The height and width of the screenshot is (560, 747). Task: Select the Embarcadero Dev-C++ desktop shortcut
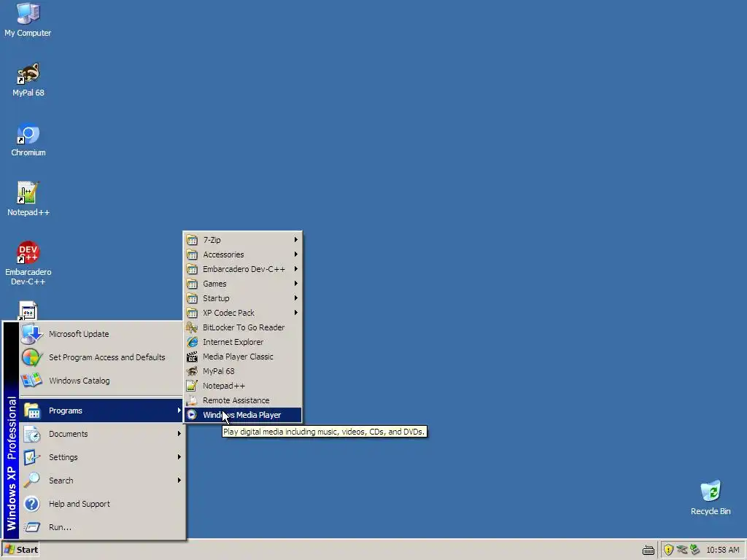click(x=28, y=263)
